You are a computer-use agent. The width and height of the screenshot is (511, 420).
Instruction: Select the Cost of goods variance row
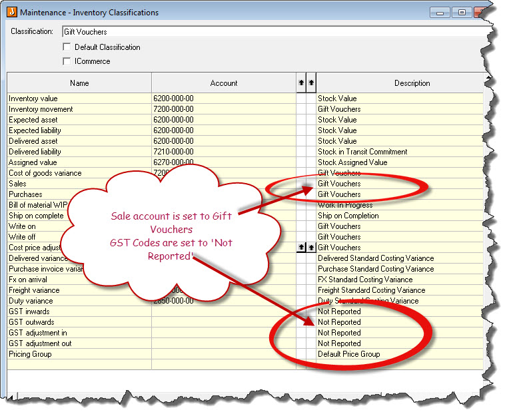coord(45,173)
